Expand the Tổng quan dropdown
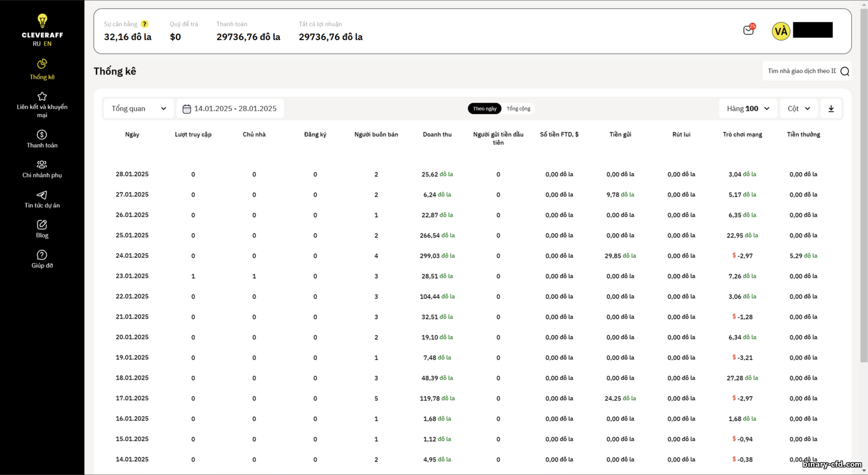This screenshot has height=475, width=868. click(x=139, y=108)
